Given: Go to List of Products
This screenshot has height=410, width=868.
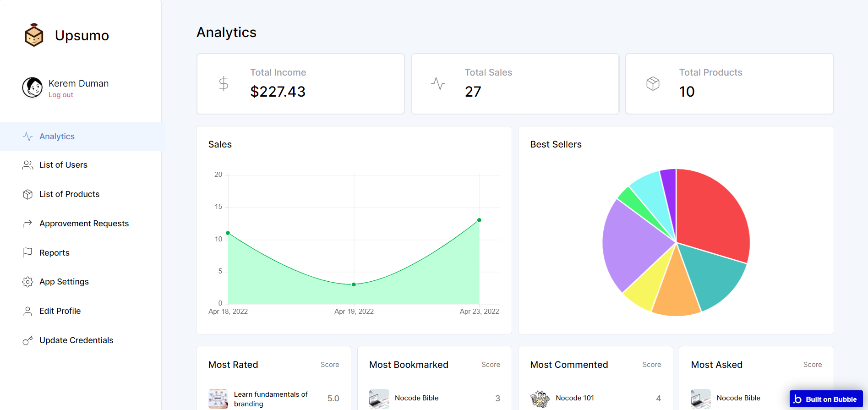Looking at the screenshot, I should 81,194.
